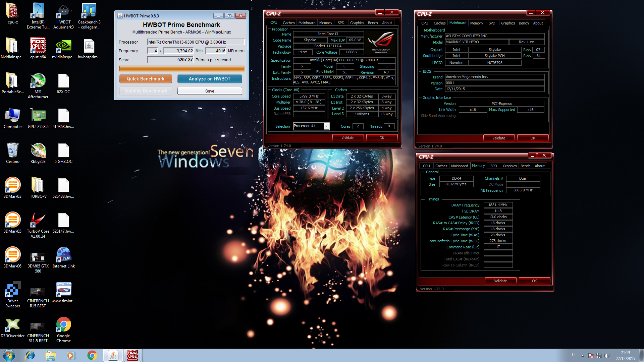Switch to Java HWBOT Prime taskbar button
The width and height of the screenshot is (644, 362).
pyautogui.click(x=113, y=355)
